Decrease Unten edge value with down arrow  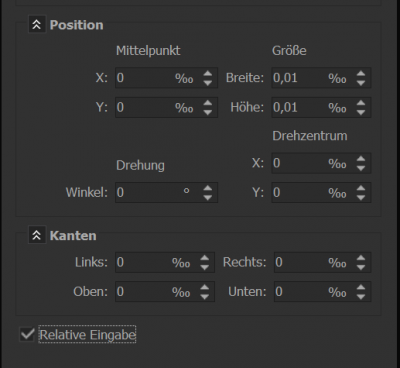coord(361,297)
